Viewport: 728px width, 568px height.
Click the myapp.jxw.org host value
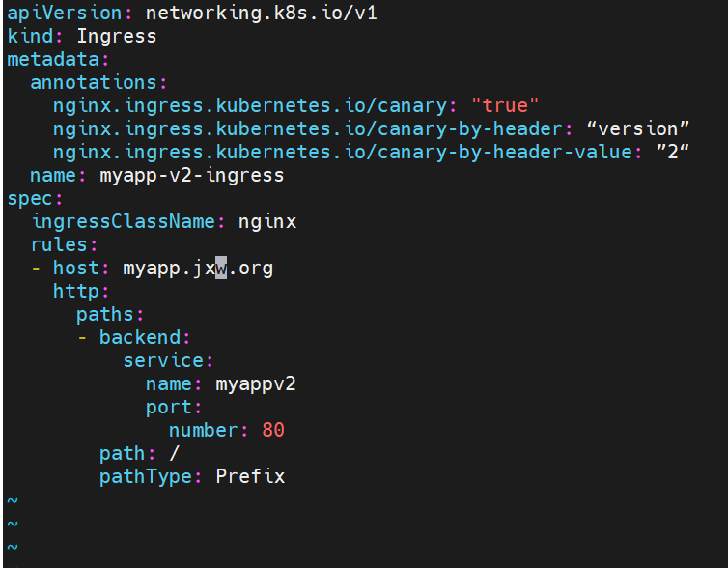[198, 268]
